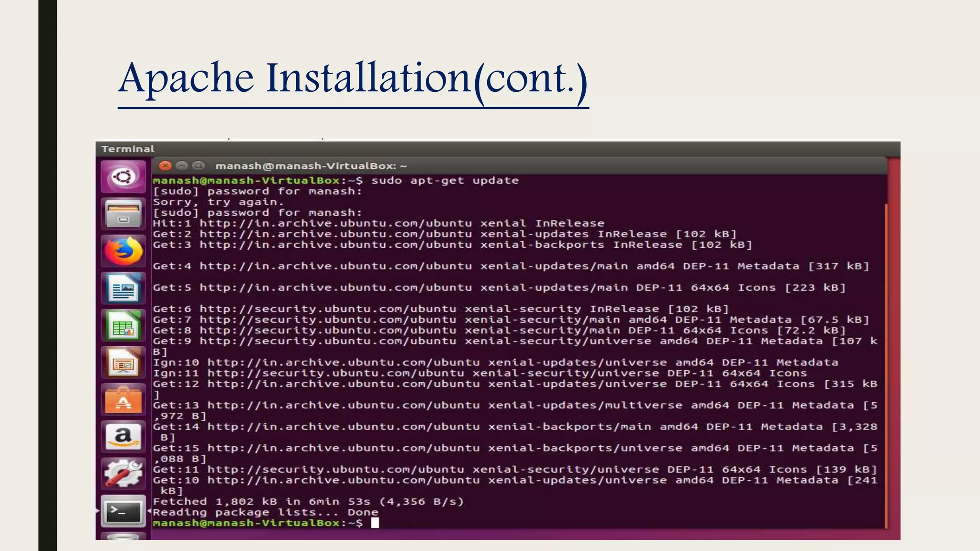The image size is (980, 551).
Task: Open LibreOffice Calc spreadsheet icon
Action: point(123,326)
